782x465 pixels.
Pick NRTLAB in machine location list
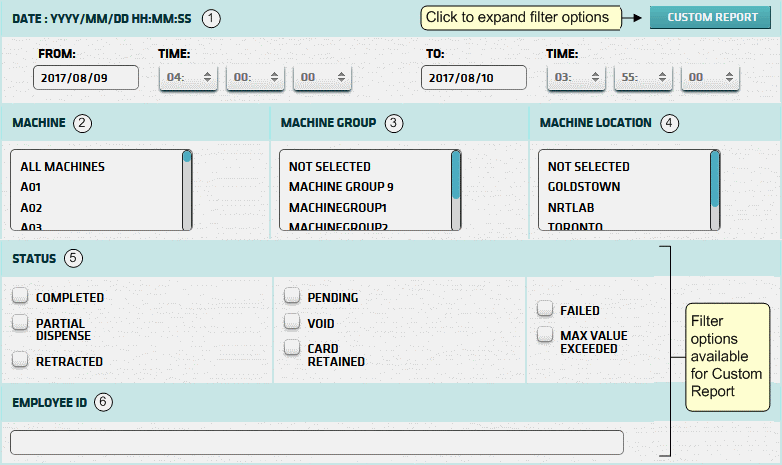click(x=572, y=207)
